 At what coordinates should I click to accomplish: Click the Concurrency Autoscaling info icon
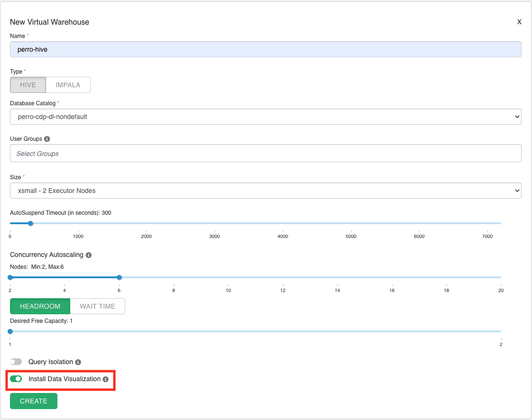89,255
